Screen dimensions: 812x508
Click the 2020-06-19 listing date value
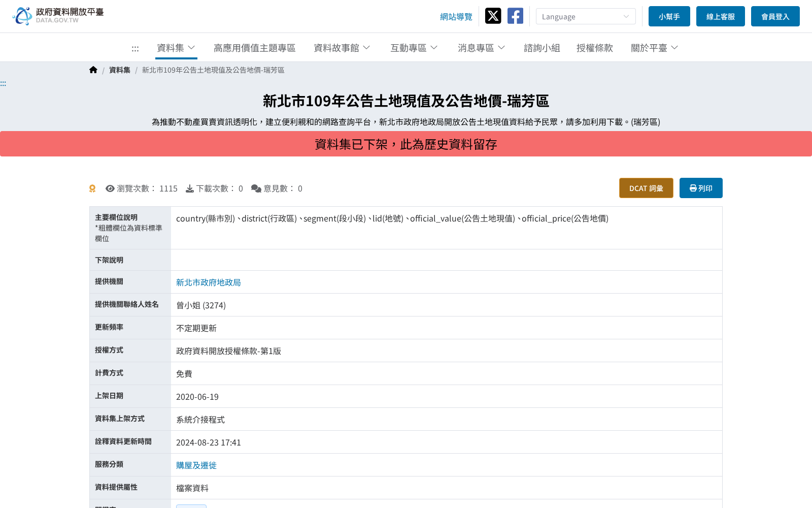click(x=197, y=397)
